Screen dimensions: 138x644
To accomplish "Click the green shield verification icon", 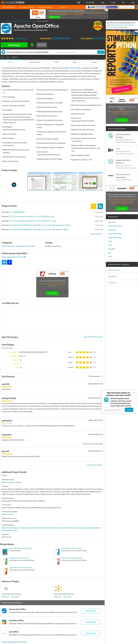I will (32, 45).
